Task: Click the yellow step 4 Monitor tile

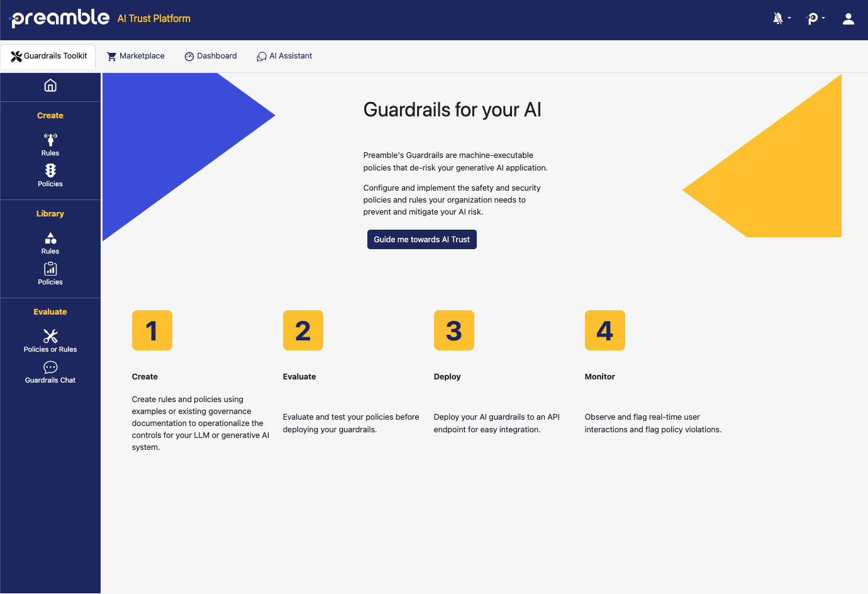Action: click(x=604, y=330)
